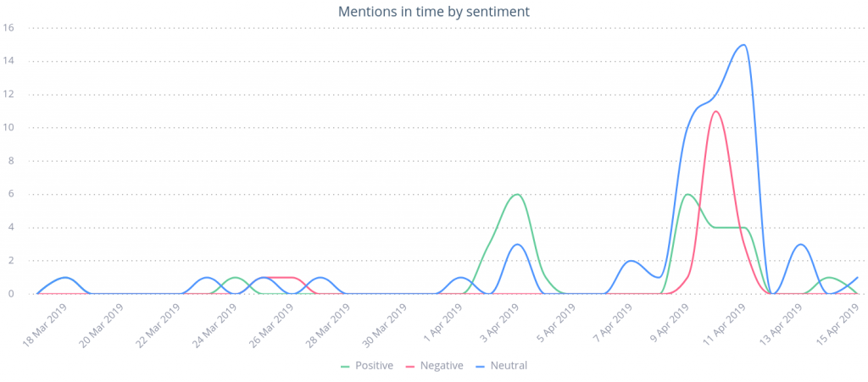
Task: Select the chart title 'Mentions in time by sentiment'
Action: tap(433, 11)
